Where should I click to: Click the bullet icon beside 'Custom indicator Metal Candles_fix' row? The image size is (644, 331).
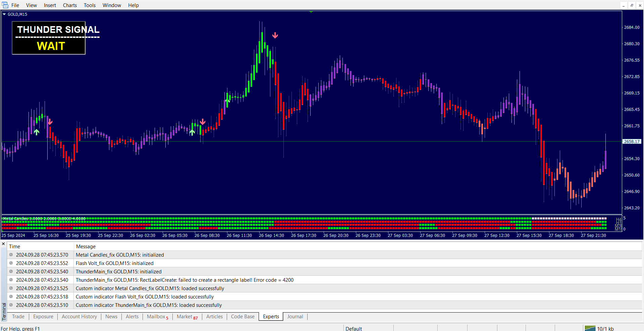[x=11, y=288]
